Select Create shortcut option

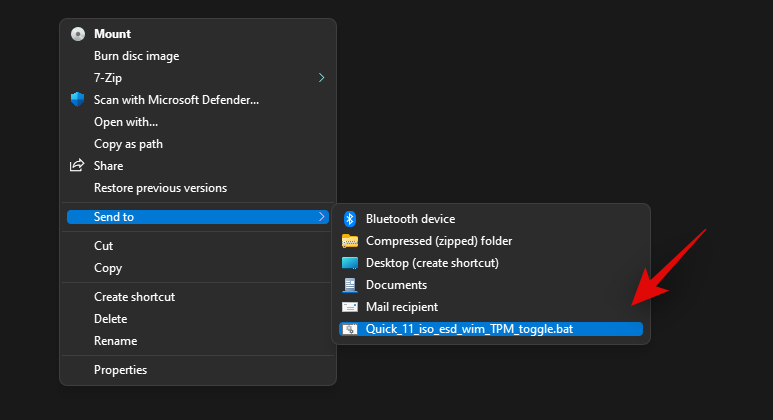click(134, 297)
